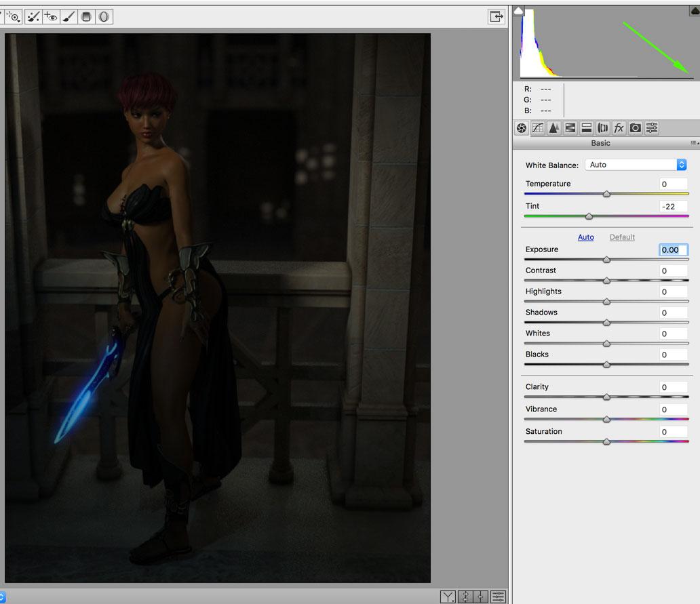Click the Exposure value field
The width and height of the screenshot is (700, 604).
(673, 249)
